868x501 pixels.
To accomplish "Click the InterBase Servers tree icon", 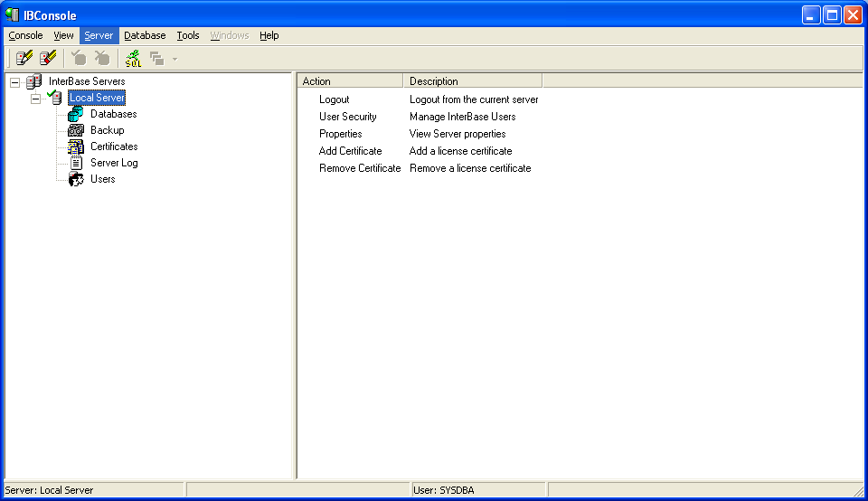I will [33, 81].
